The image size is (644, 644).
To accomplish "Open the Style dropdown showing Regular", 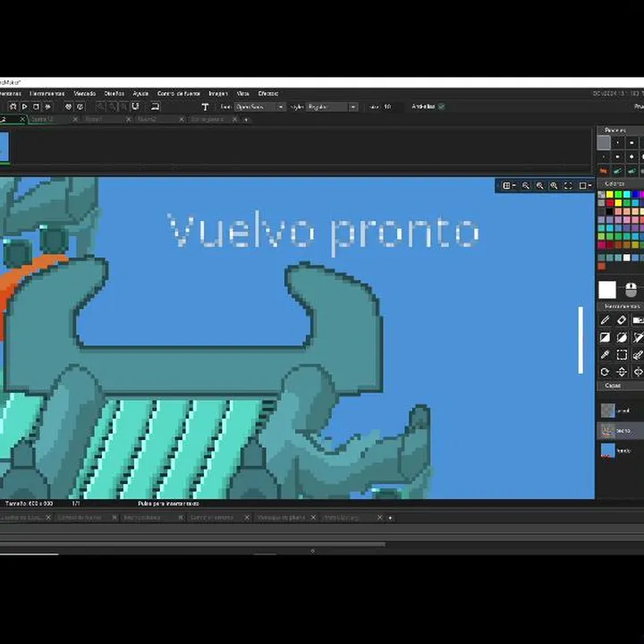I will point(332,106).
